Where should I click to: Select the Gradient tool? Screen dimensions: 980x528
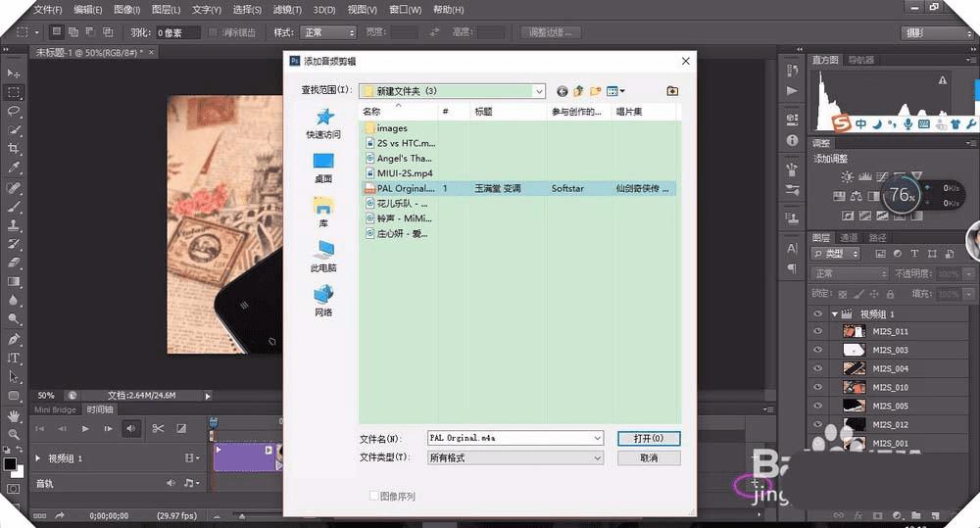(14, 282)
